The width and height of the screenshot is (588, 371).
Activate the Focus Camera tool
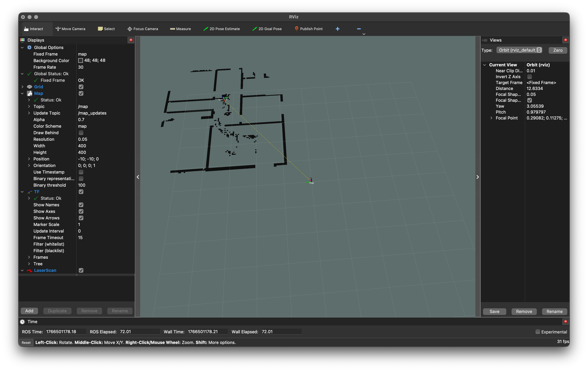point(143,29)
